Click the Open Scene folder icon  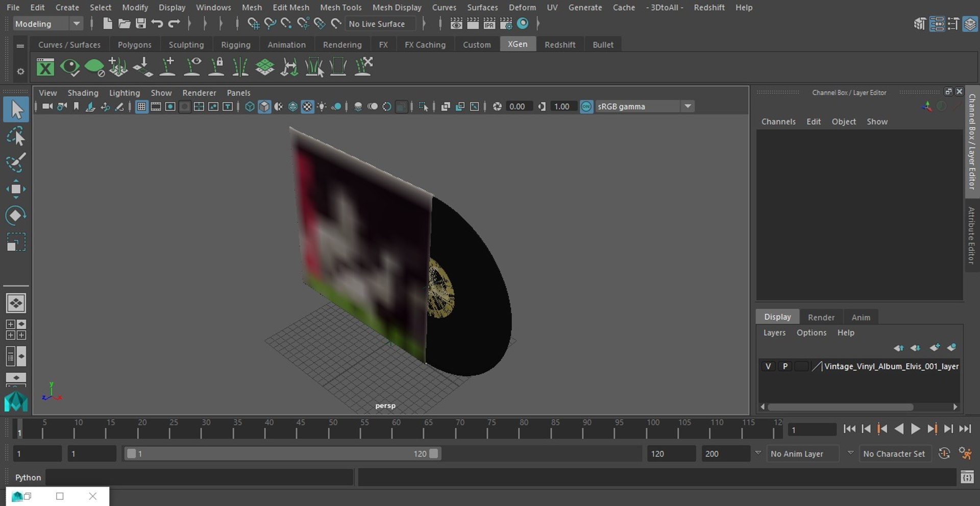(x=124, y=23)
